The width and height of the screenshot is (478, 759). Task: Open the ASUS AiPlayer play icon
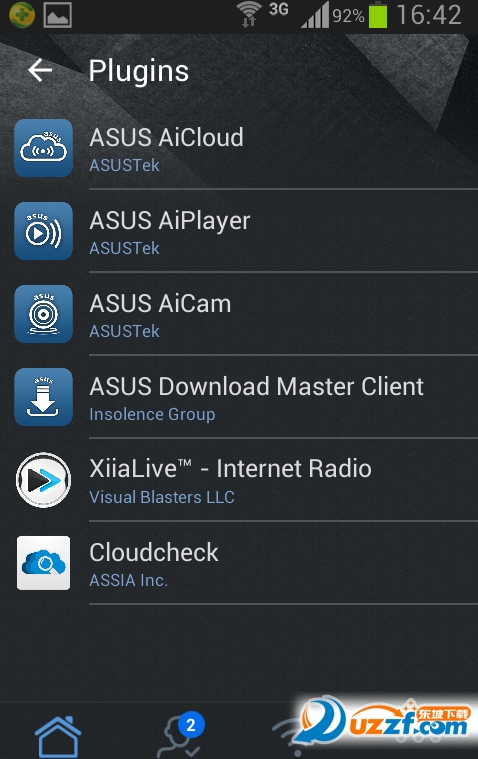click(44, 231)
